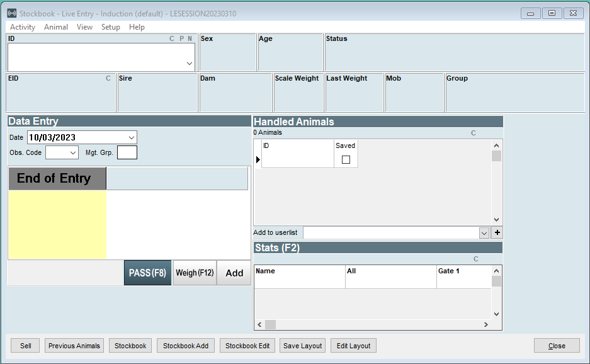
Task: Click the Stats vertical scroll down arrow
Action: [x=496, y=314]
